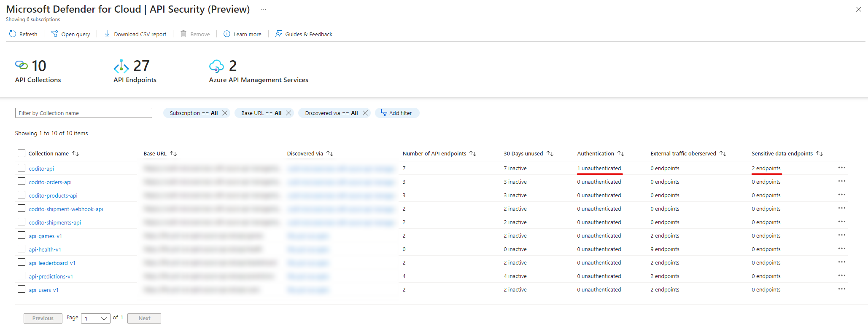The width and height of the screenshot is (868, 329).
Task: Open the header ellipsis menu beside title
Action: (x=264, y=9)
